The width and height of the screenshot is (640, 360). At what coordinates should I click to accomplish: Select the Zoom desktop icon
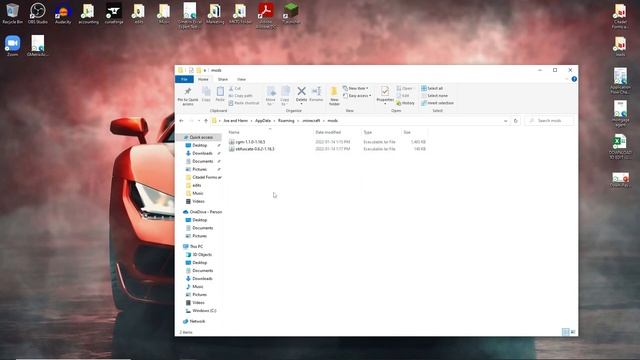point(12,46)
